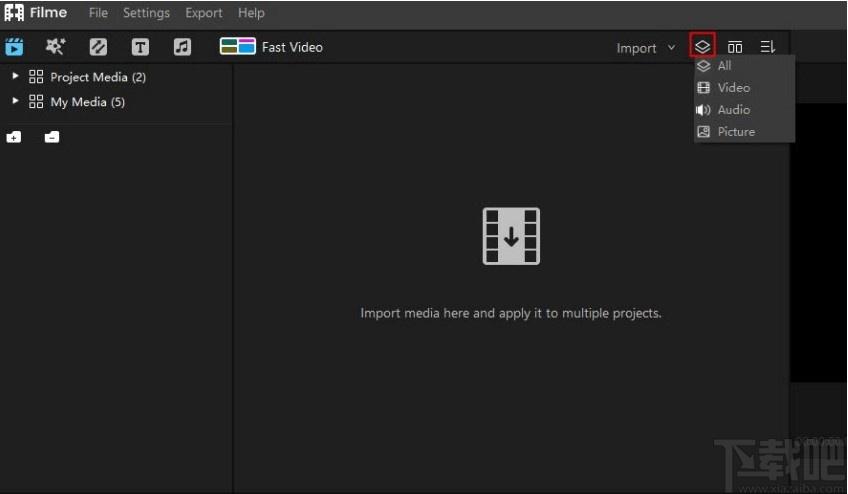Click the add folder icon
This screenshot has width=848, height=494.
[x=14, y=137]
